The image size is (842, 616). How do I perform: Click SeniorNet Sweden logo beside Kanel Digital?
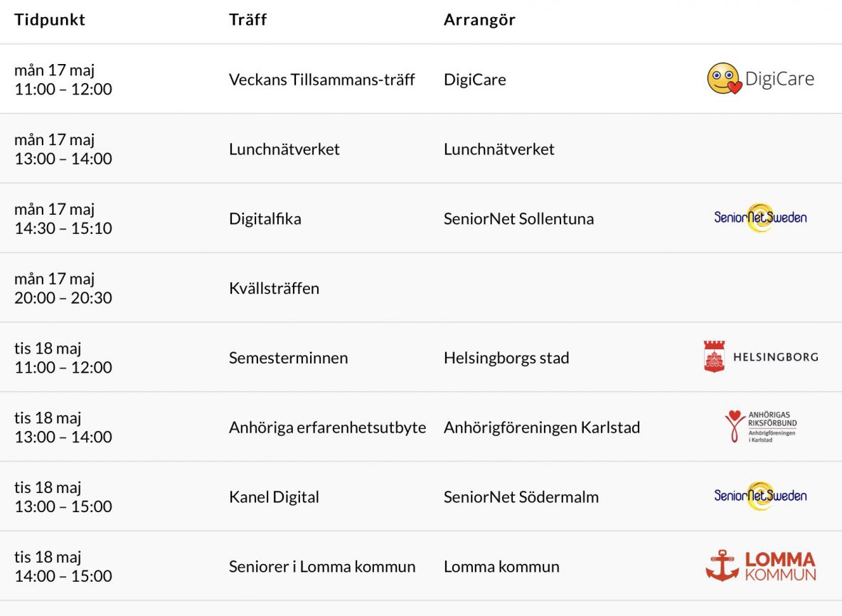tap(760, 496)
